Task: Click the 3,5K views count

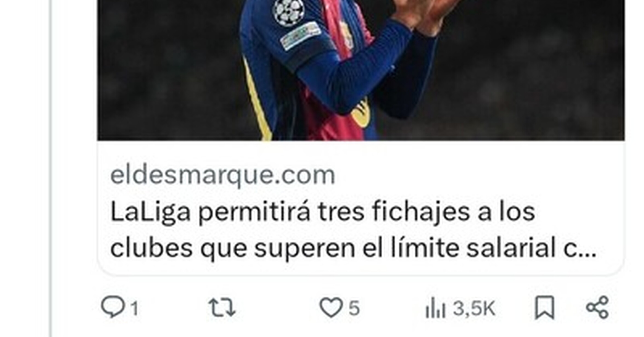Action: click(474, 309)
